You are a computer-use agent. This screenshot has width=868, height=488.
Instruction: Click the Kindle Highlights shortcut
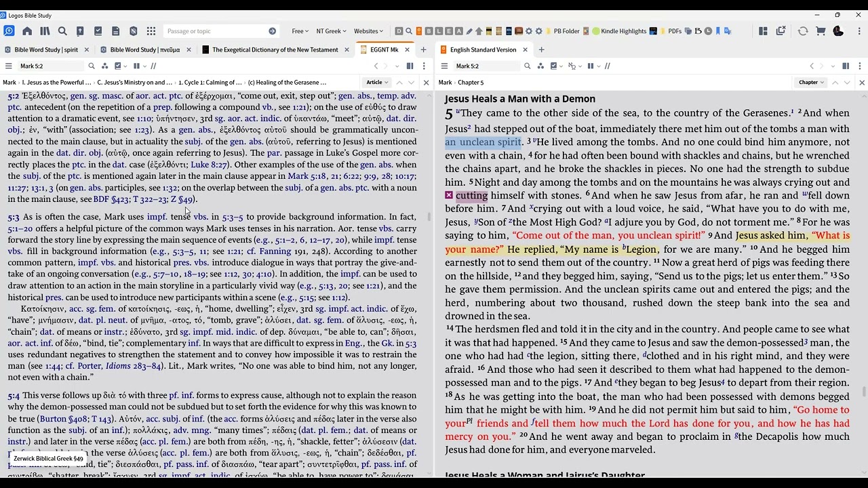[619, 31]
